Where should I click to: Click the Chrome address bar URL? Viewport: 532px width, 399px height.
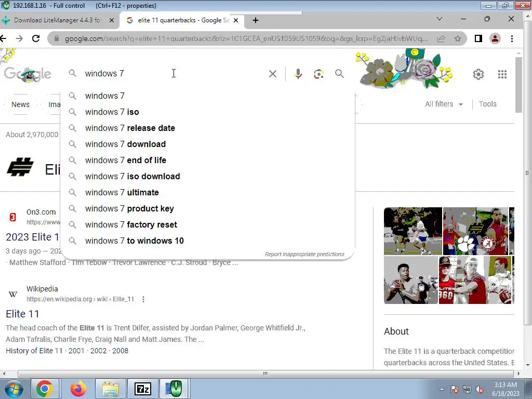coord(246,38)
